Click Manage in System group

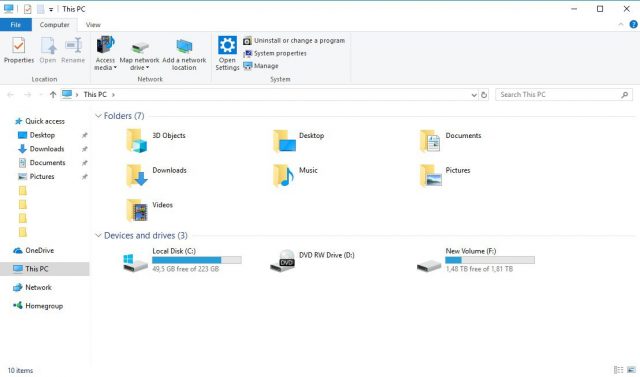(x=261, y=66)
